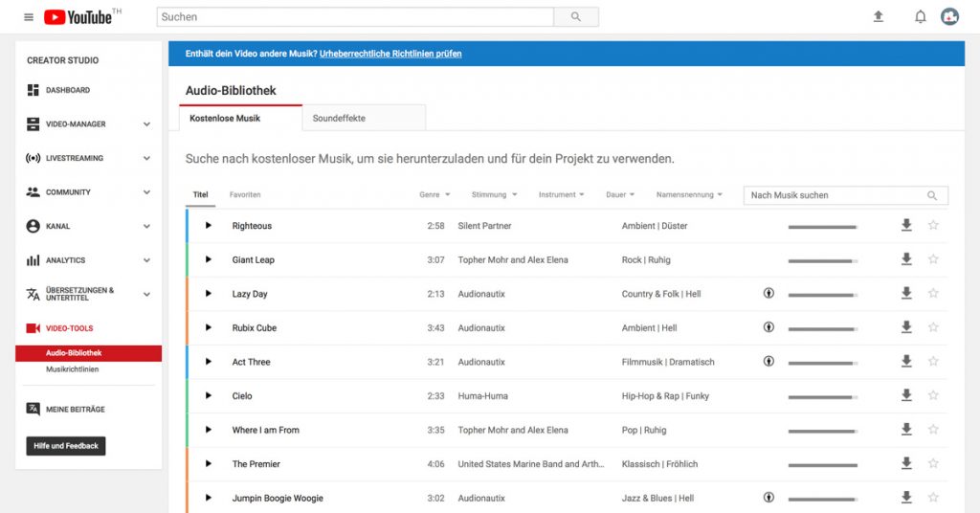Open the Genre filter dropdown

click(434, 195)
